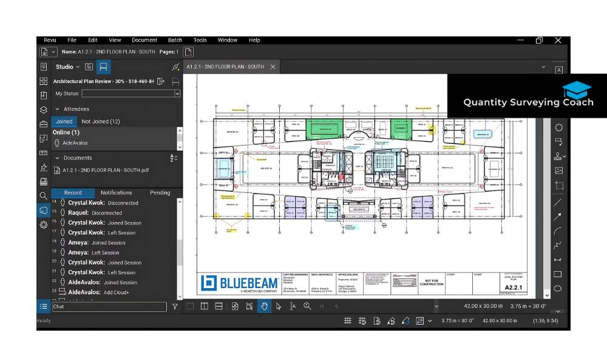Click the Studio connection plug icon

[x=175, y=67]
